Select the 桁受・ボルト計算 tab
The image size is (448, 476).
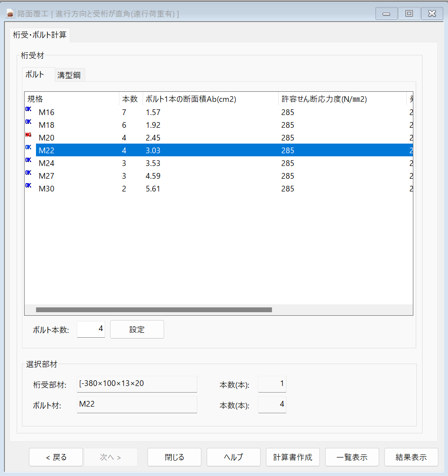click(40, 35)
